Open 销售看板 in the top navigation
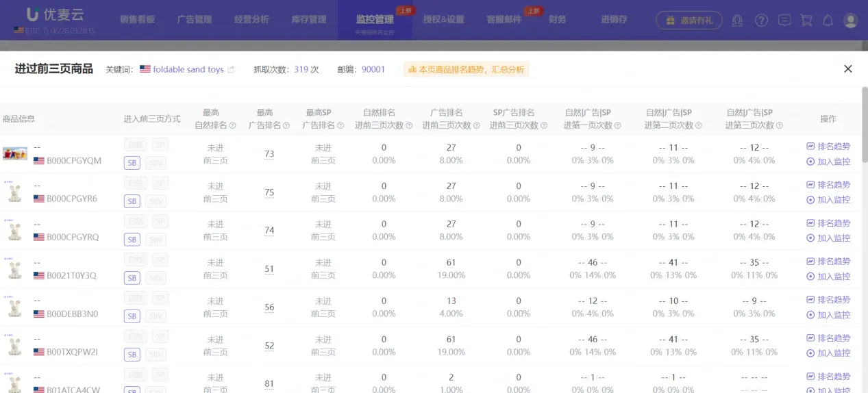Screen dimensions: 868x393 pos(137,20)
